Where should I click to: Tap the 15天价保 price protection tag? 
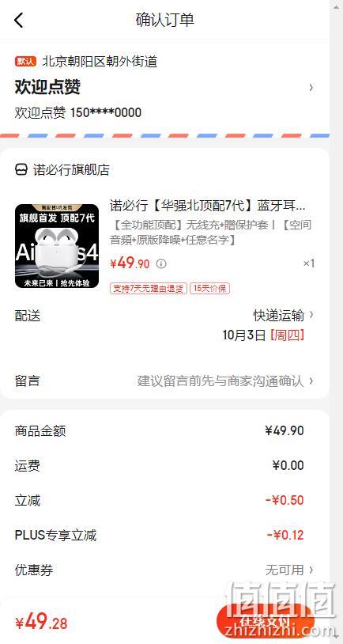tap(209, 288)
